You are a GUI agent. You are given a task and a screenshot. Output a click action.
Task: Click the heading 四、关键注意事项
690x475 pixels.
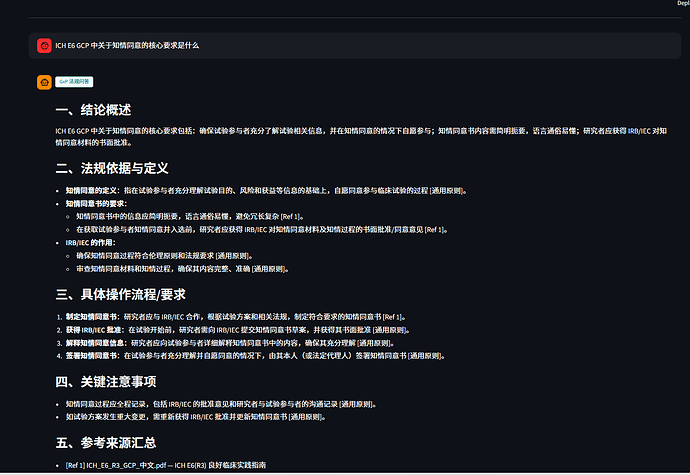point(106,382)
